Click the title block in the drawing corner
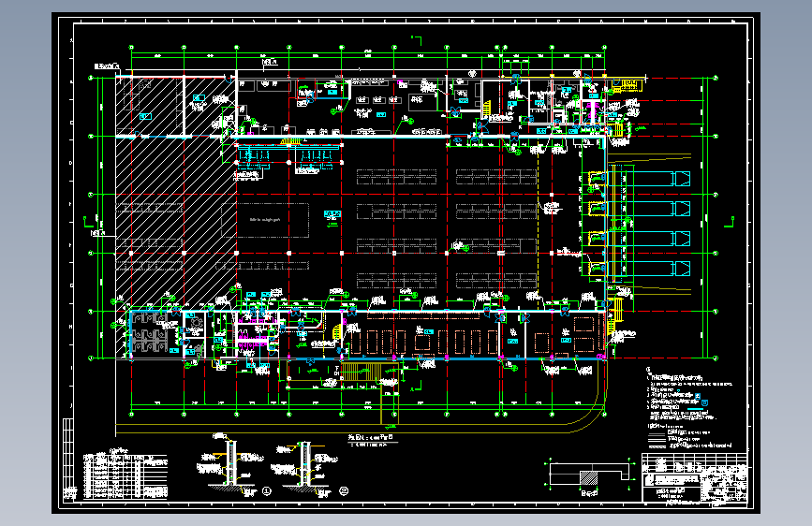The height and width of the screenshot is (526, 812). pyautogui.click(x=694, y=478)
